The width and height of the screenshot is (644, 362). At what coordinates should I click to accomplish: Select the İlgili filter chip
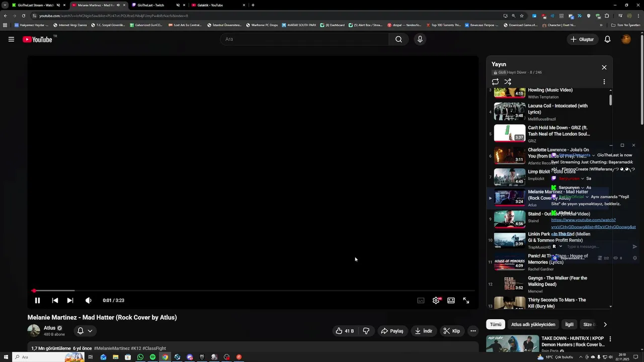tap(569, 324)
